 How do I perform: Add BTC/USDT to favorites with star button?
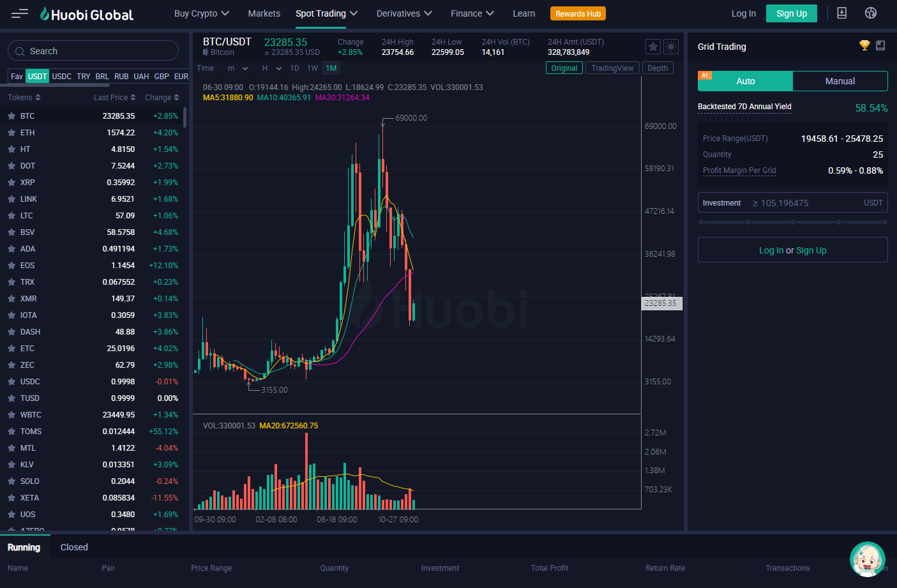tap(652, 47)
